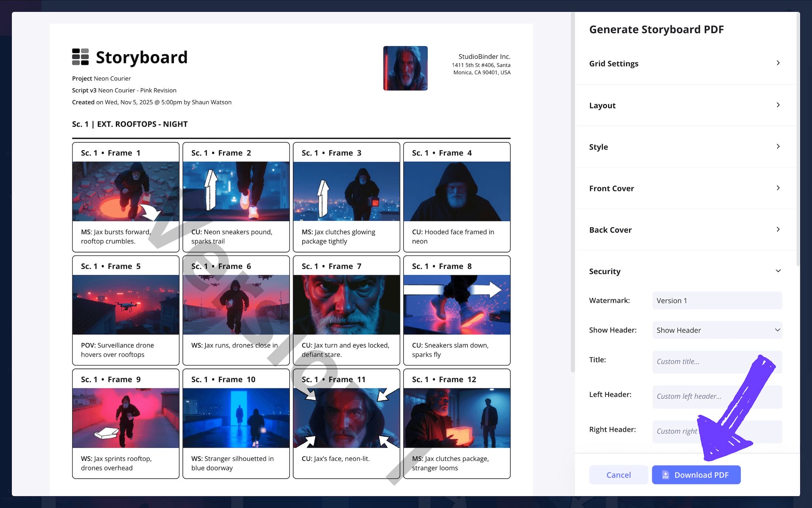Select Frame 12 showing Jax clutching package

457,418
